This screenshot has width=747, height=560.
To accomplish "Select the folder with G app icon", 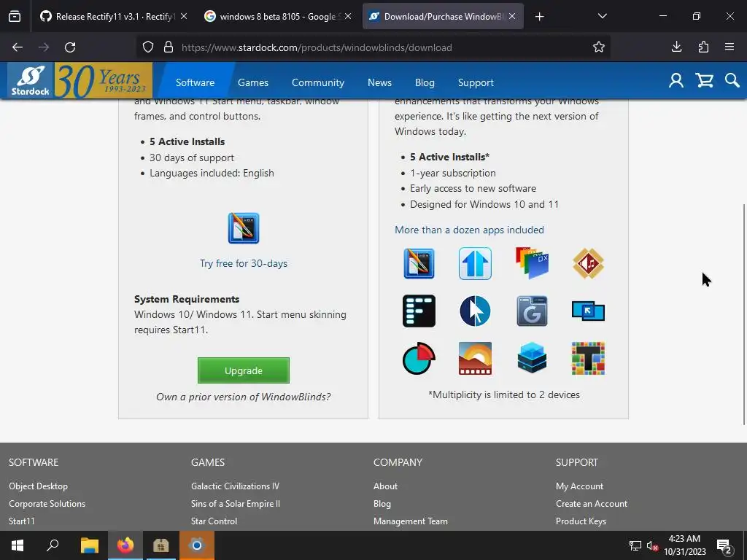I will 532,311.
